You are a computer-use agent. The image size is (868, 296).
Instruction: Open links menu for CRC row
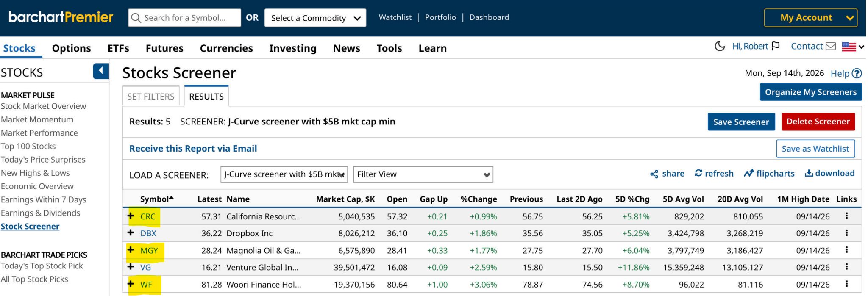pyautogui.click(x=846, y=216)
